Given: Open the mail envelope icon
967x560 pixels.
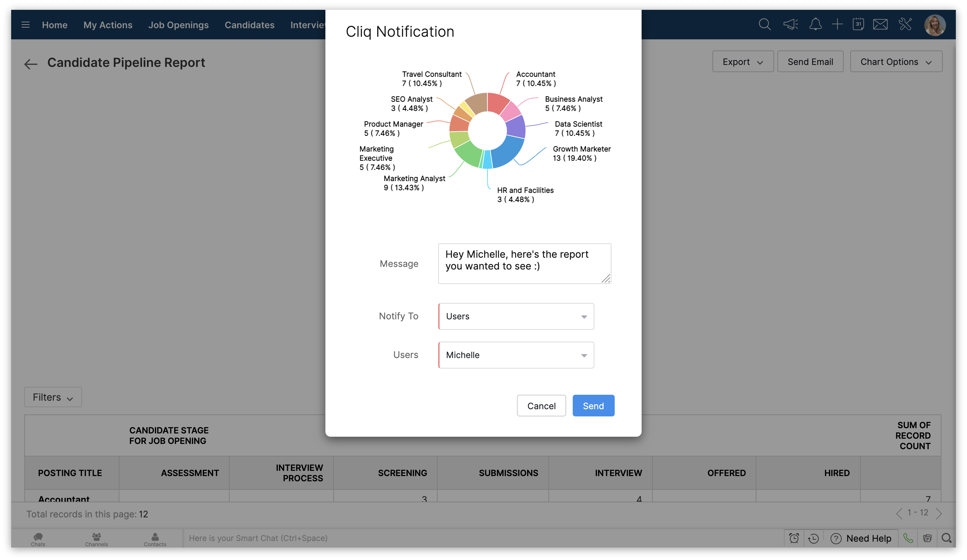Looking at the screenshot, I should pos(880,25).
